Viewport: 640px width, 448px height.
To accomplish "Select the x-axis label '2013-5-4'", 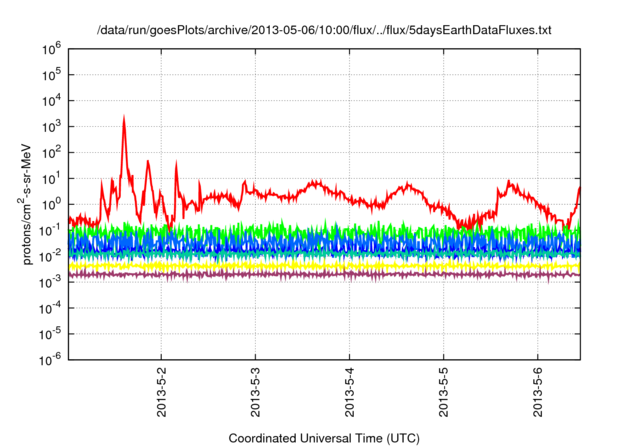I will click(x=350, y=392).
